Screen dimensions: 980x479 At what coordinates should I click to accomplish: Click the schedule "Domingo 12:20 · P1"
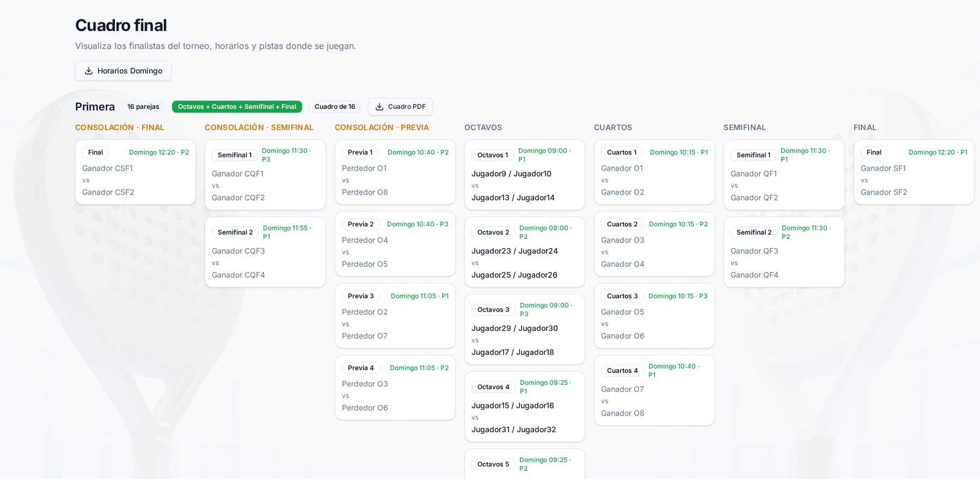pyautogui.click(x=938, y=152)
